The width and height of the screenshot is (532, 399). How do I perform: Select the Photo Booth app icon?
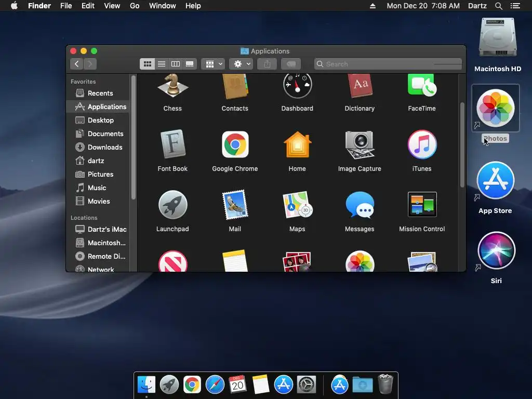(x=297, y=262)
